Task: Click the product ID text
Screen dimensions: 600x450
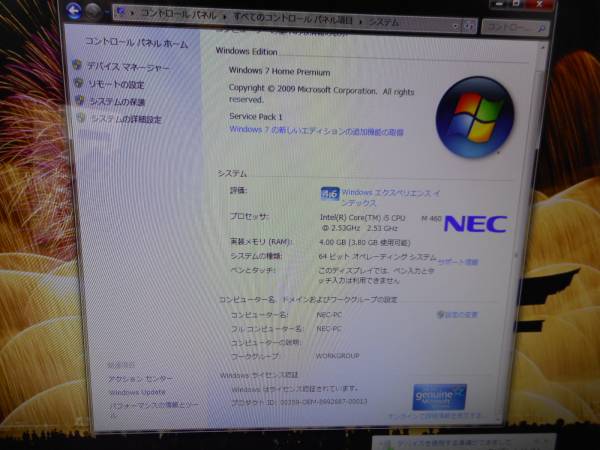Action: tap(299, 402)
